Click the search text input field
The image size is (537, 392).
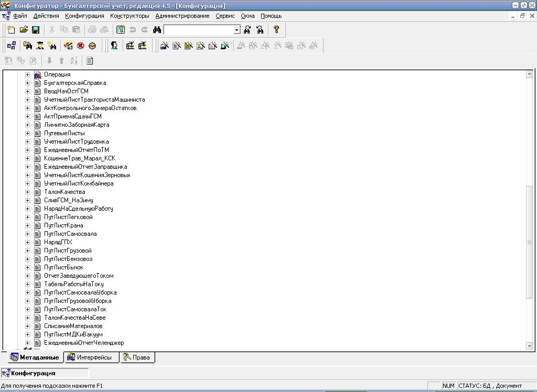click(x=199, y=30)
